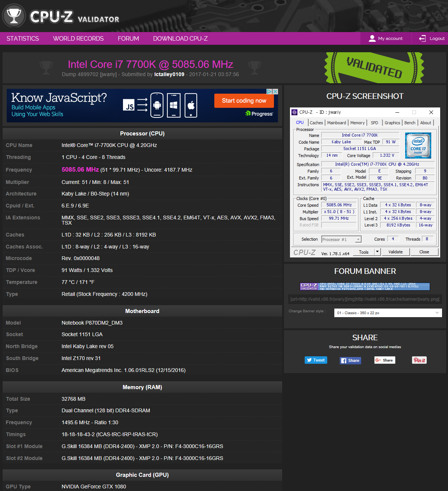Click the Intel Core i7 badge in the screenshot

418,145
